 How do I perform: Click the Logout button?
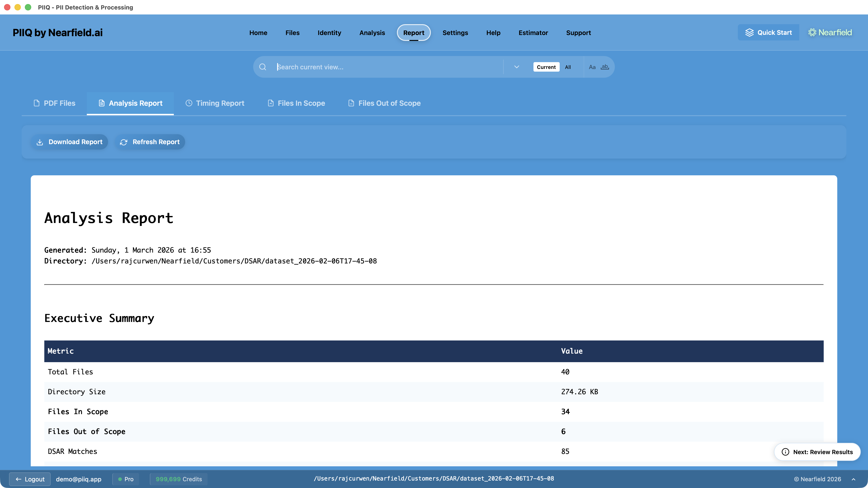[x=30, y=479]
